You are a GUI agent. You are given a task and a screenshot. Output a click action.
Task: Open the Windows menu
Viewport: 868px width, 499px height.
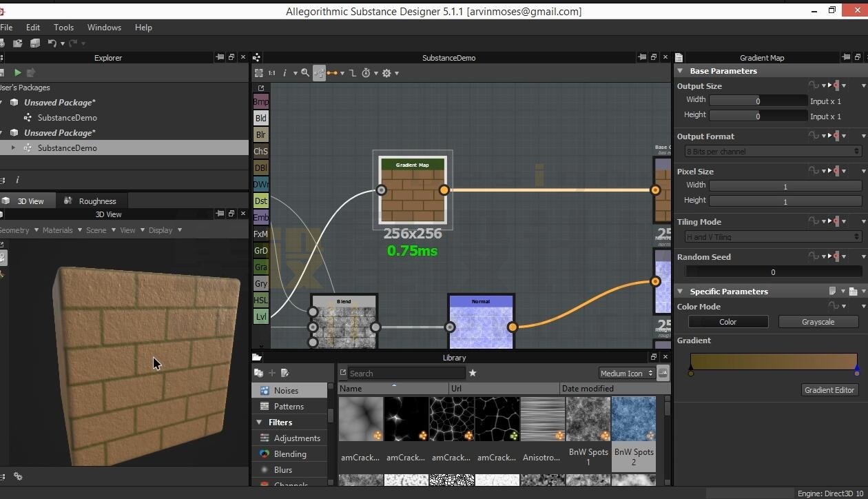tap(104, 28)
